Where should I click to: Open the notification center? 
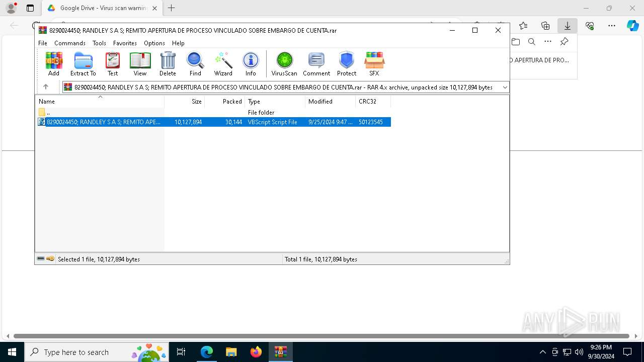point(627,352)
